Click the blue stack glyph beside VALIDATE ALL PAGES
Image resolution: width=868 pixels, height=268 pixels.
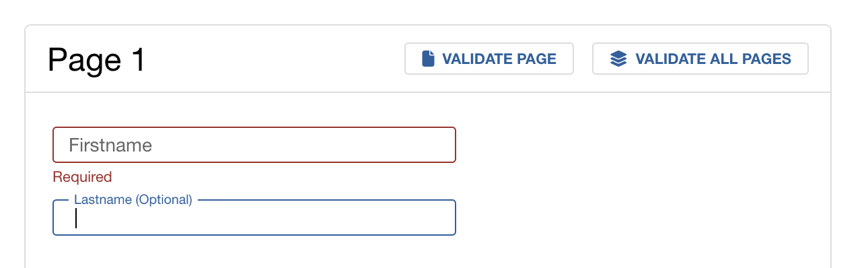(x=618, y=59)
